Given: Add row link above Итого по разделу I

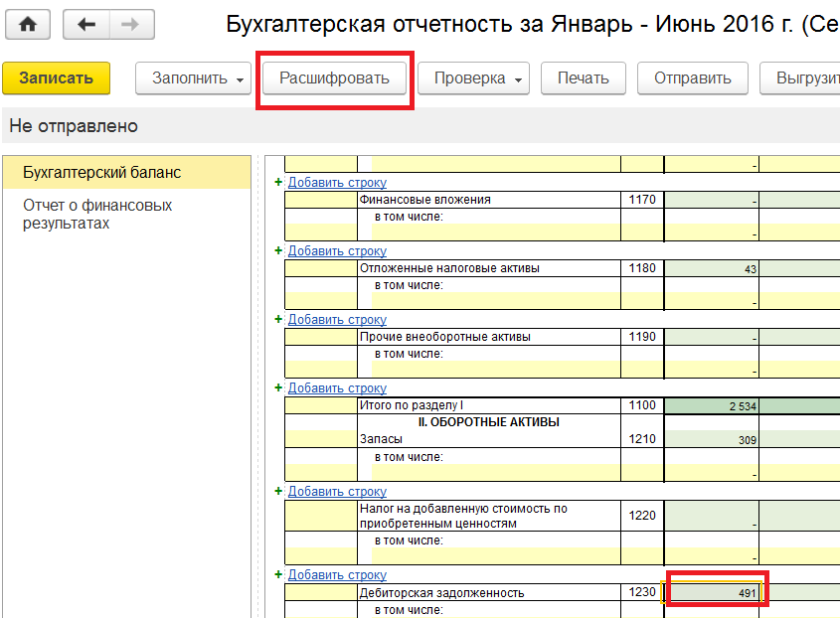Looking at the screenshot, I should coord(337,388).
